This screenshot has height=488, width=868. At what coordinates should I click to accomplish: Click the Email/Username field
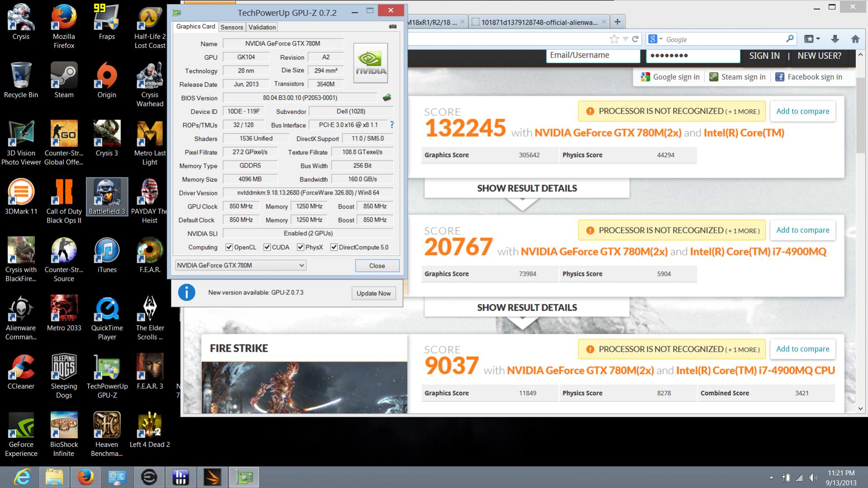[593, 56]
